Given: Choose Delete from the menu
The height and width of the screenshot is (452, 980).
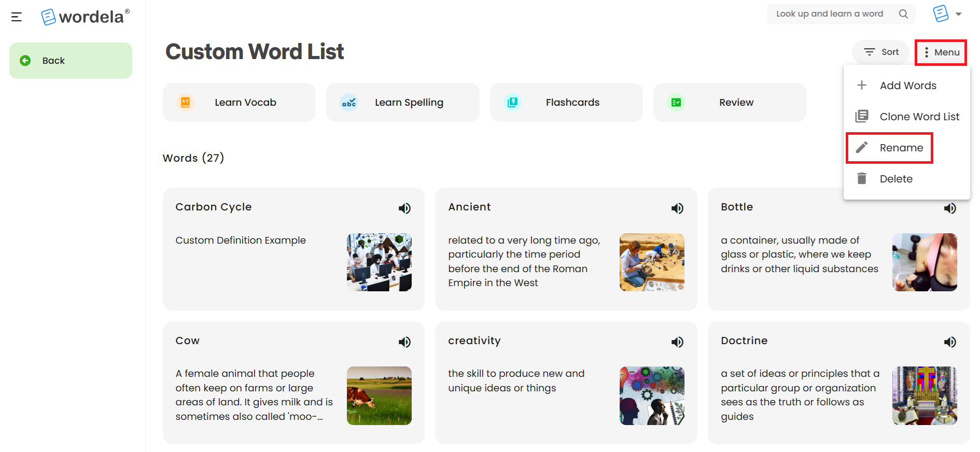Looking at the screenshot, I should (906, 179).
